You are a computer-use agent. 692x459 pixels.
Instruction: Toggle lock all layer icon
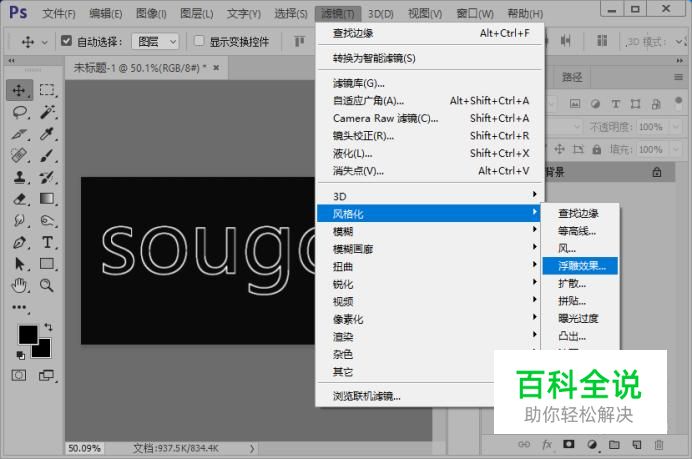597,150
